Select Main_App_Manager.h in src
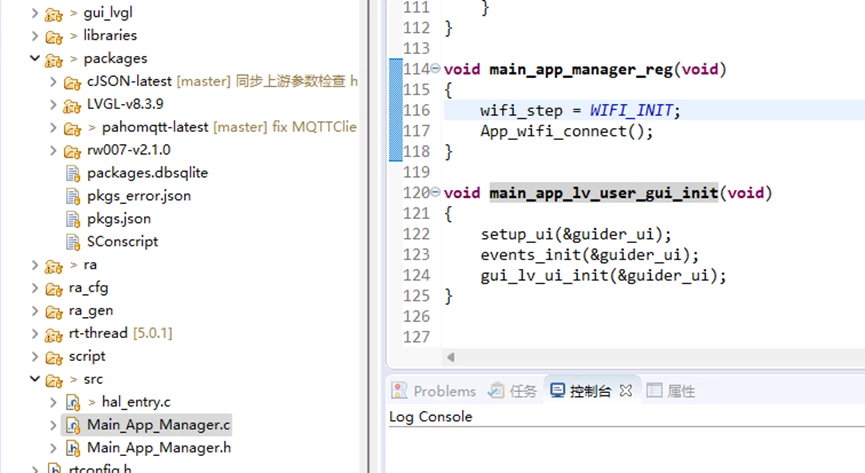Viewport: 865px width, 473px height. 159,448
